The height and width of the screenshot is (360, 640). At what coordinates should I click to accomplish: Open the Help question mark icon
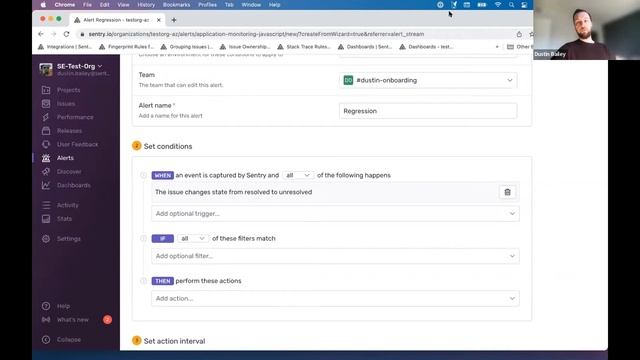point(46,306)
